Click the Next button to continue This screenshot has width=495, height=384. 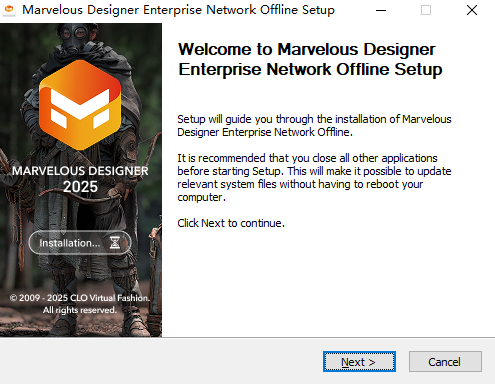click(359, 361)
